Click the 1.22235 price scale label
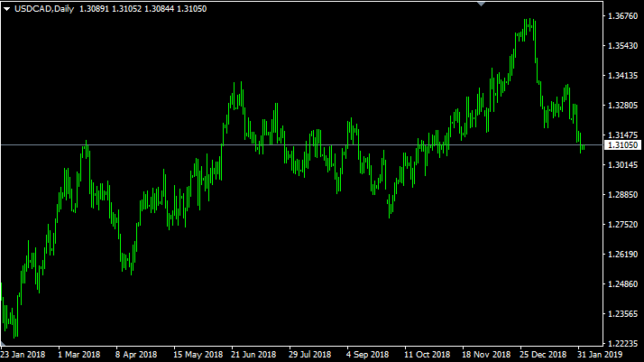The width and height of the screenshot is (644, 362). (x=622, y=344)
